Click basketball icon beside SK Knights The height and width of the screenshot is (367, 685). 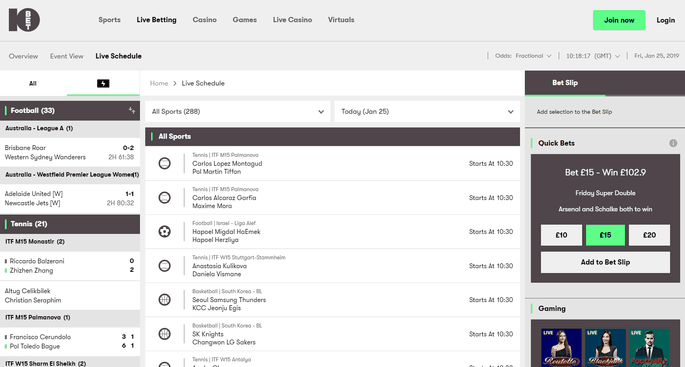164,334
